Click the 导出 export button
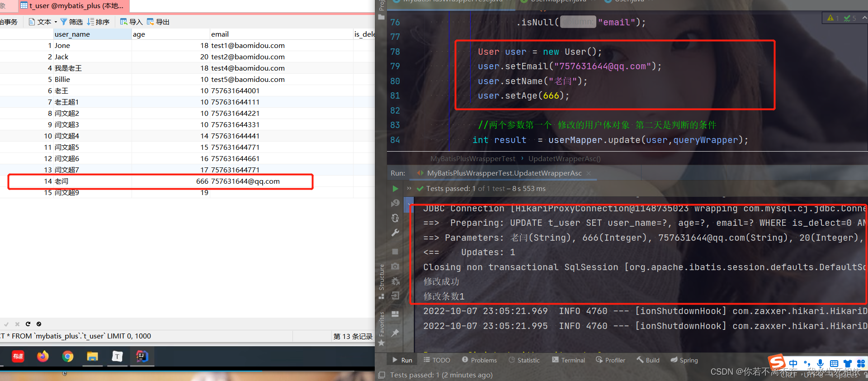This screenshot has height=381, width=868. [158, 22]
